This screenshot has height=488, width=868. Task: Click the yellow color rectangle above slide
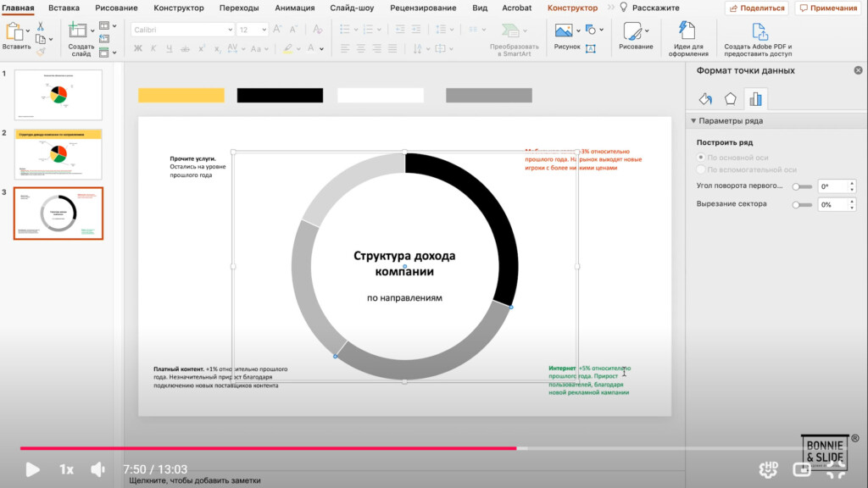181,95
